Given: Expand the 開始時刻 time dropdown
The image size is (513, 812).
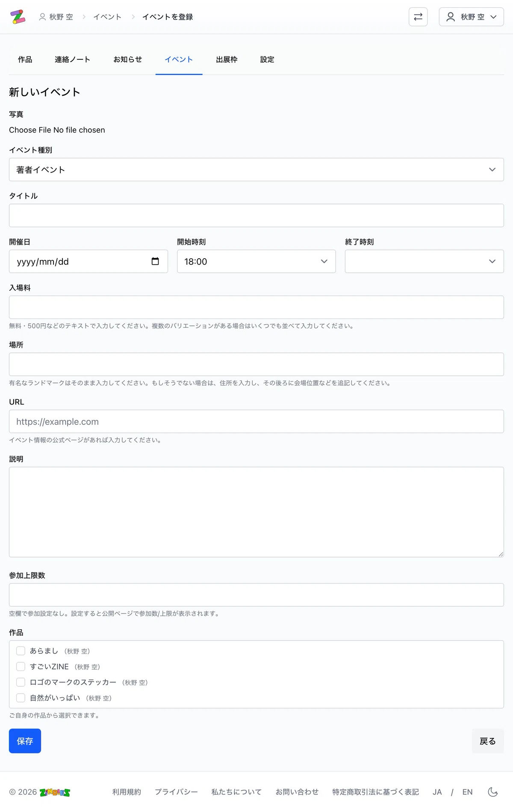Looking at the screenshot, I should (x=256, y=261).
